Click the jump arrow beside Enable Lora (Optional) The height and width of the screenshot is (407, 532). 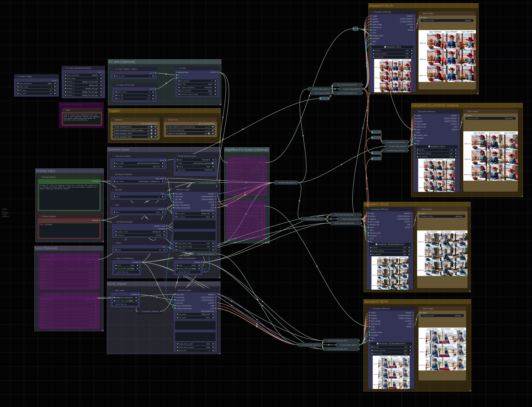tap(213, 130)
